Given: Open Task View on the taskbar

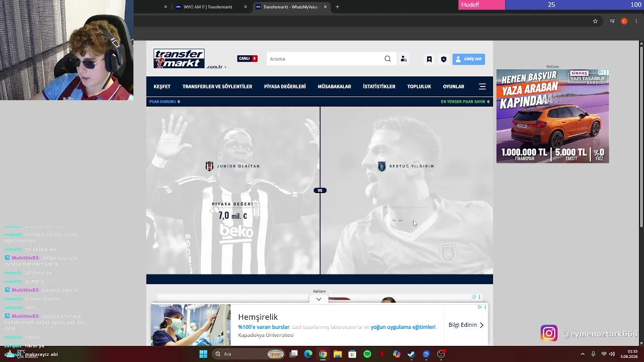Looking at the screenshot, I should [x=294, y=354].
